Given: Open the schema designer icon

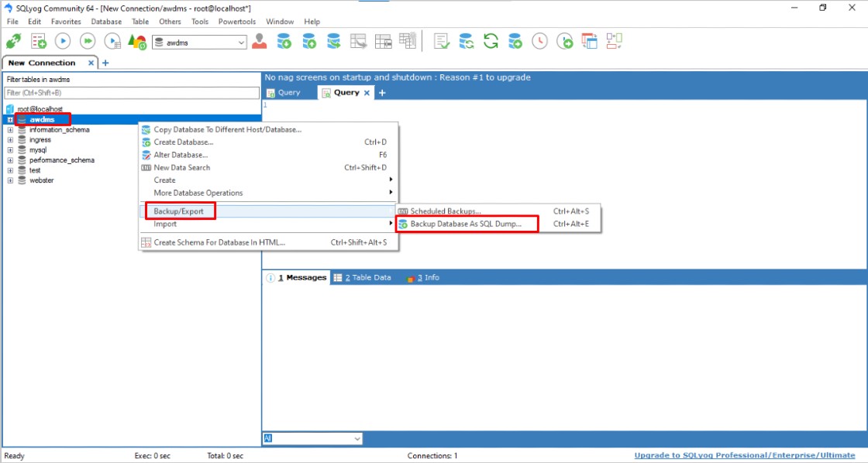Looking at the screenshot, I should click(615, 42).
